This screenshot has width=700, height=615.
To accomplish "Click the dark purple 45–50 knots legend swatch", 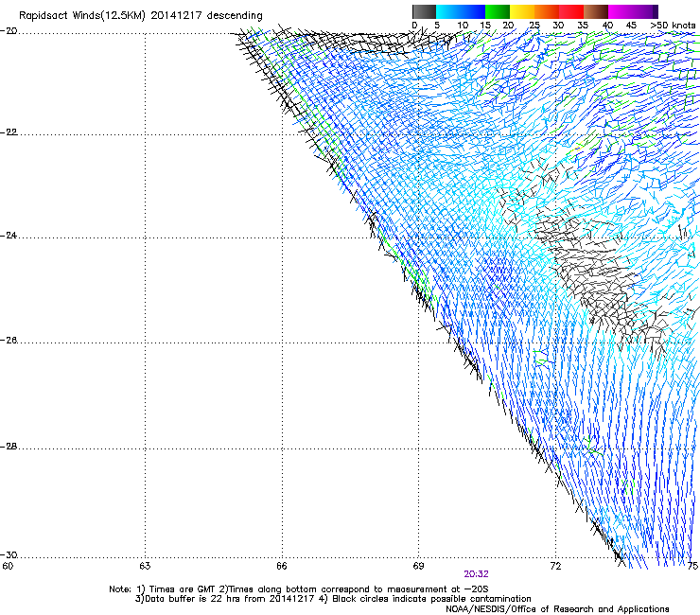I will 645,11.
